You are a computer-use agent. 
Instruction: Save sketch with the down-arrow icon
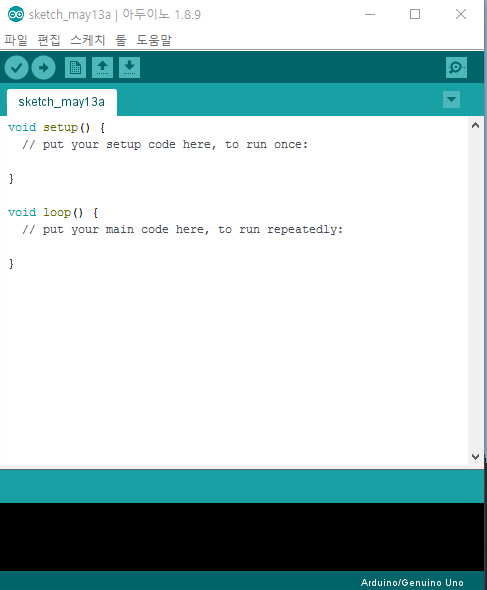pyautogui.click(x=129, y=68)
